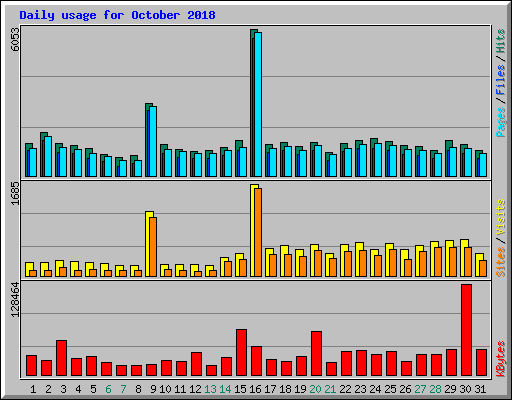Click the tallest orange sites bar for day 16
This screenshot has height=400, width=512.
tap(258, 232)
